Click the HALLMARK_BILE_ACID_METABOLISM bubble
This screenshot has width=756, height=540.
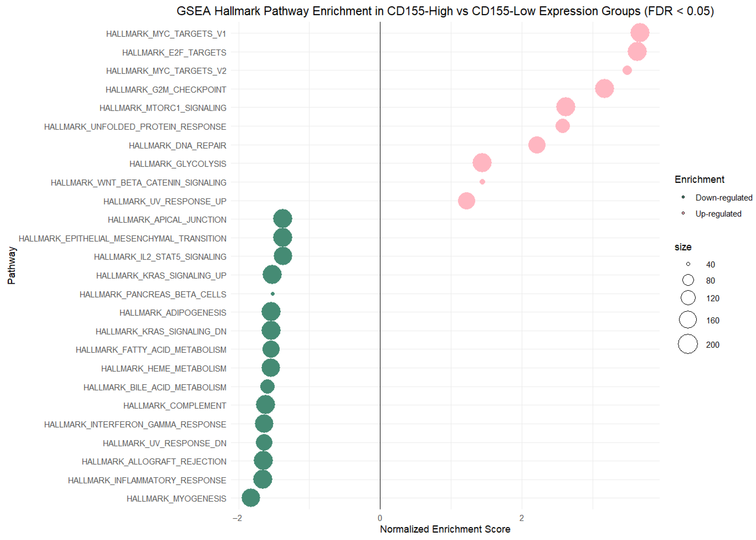tap(267, 386)
